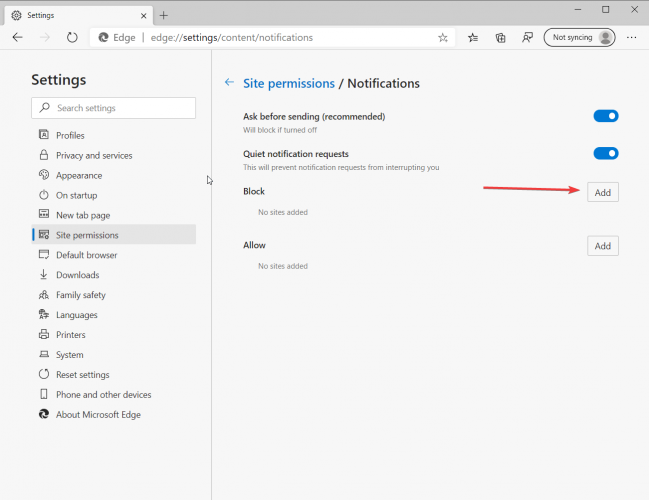
Task: Click the Printers icon
Action: click(43, 334)
